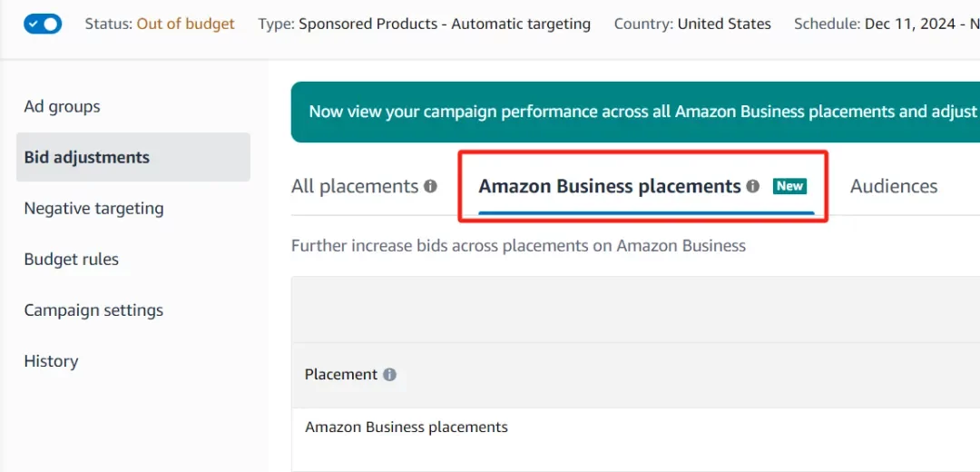Click the teal campaign performance banner
This screenshot has width=980, height=472.
pyautogui.click(x=635, y=112)
